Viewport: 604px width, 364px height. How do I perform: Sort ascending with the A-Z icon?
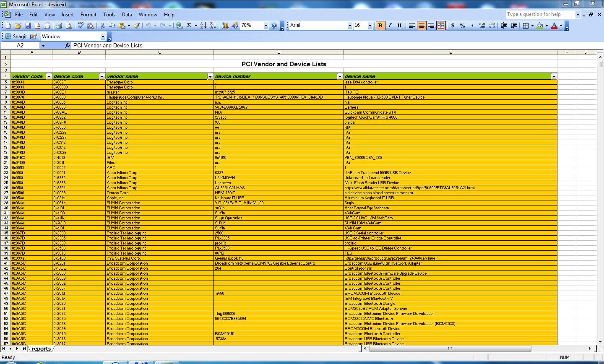[203, 26]
